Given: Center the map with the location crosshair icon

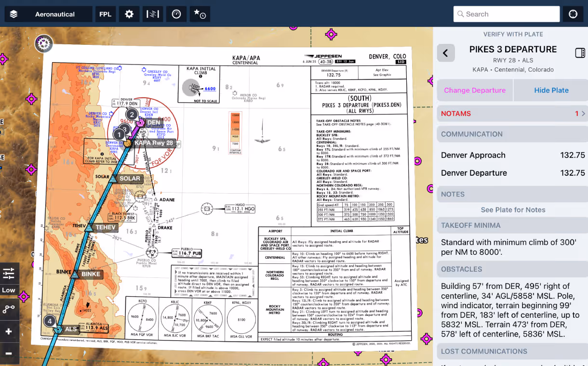Looking at the screenshot, I should (573, 14).
